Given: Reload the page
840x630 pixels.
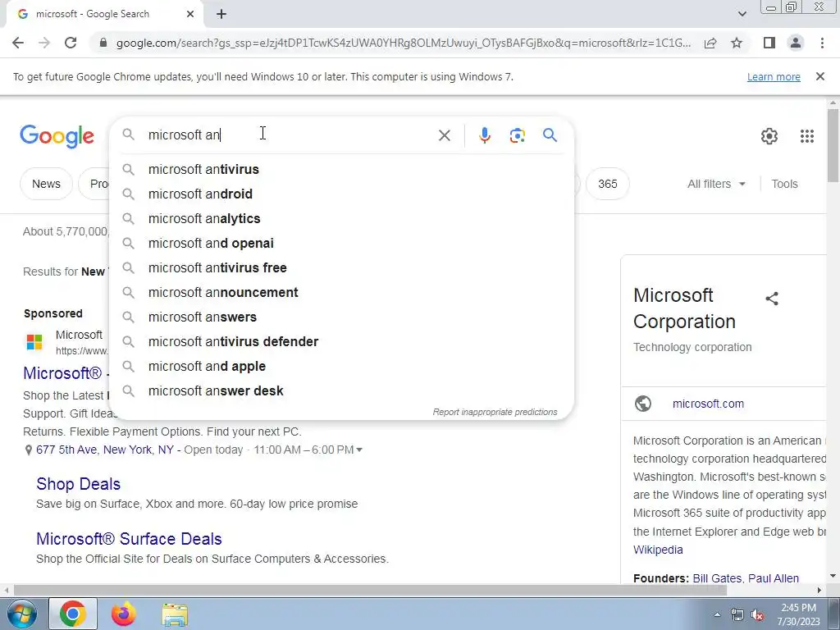Looking at the screenshot, I should pyautogui.click(x=71, y=43).
